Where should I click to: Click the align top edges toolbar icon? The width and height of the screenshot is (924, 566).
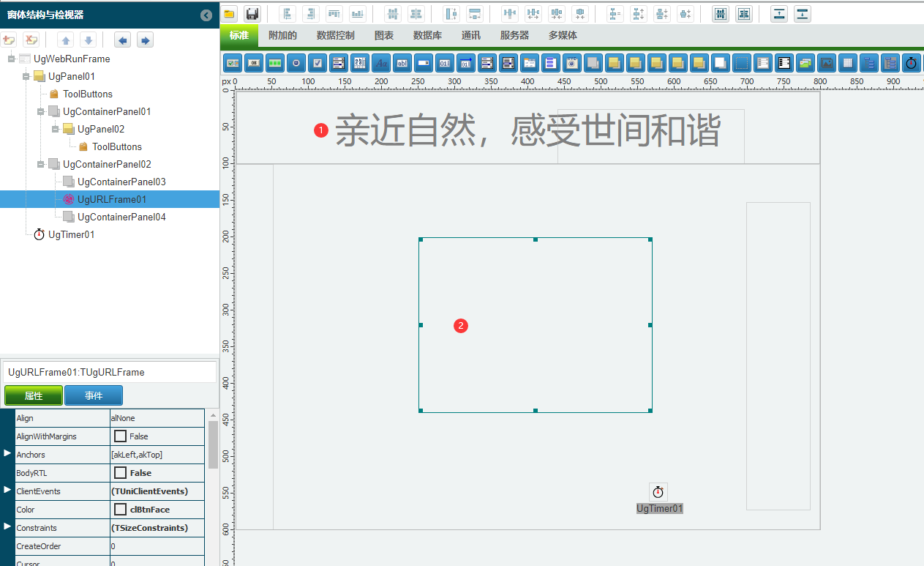(334, 14)
